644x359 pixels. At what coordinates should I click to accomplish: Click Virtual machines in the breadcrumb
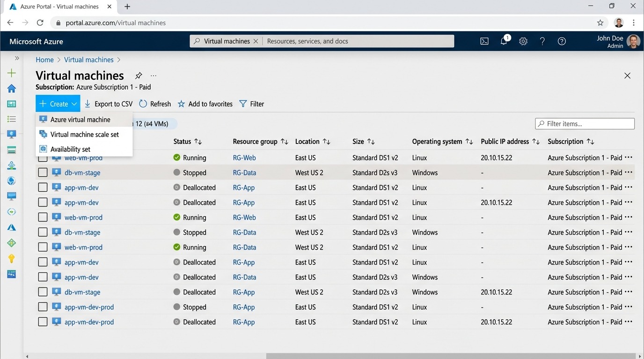(x=89, y=60)
